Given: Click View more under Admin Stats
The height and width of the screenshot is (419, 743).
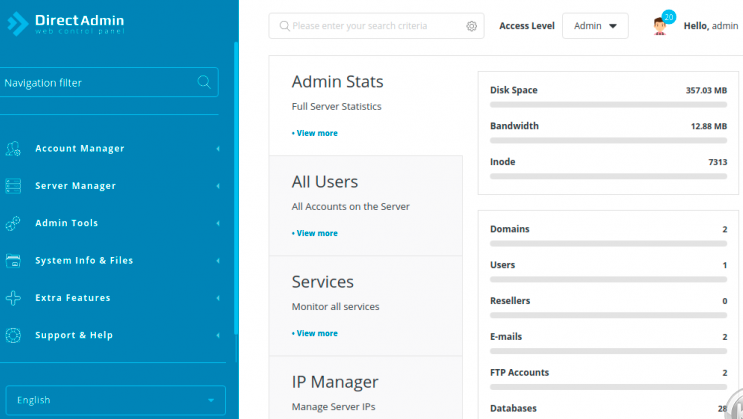Looking at the screenshot, I should click(315, 133).
